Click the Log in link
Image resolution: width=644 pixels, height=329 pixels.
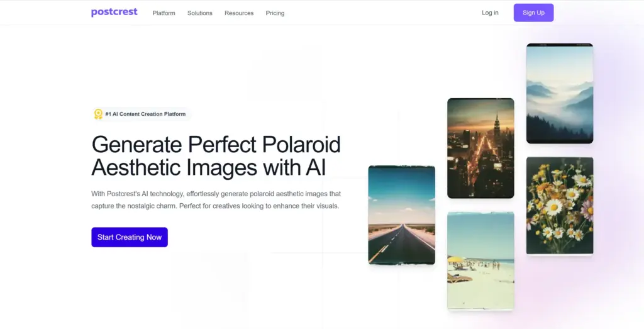tap(490, 13)
